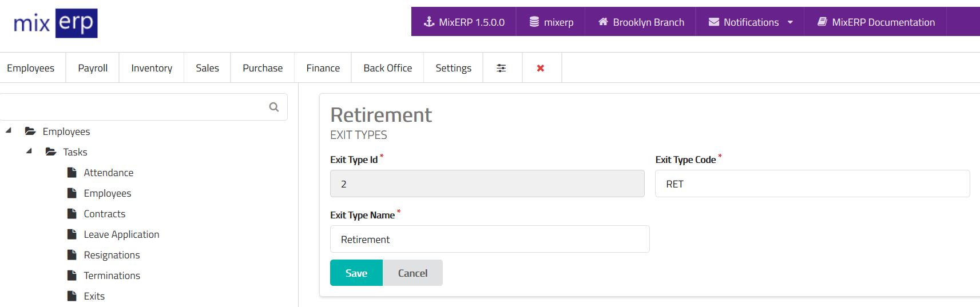This screenshot has width=980, height=307.
Task: Select Terminations in the tree
Action: [112, 276]
